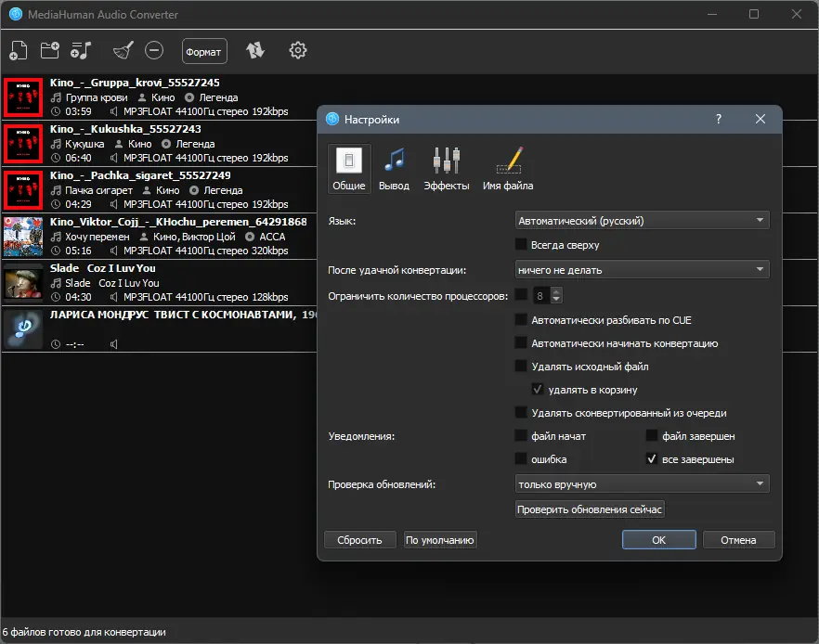Uncheck the все завершены notification
This screenshot has width=819, height=644.
[651, 458]
